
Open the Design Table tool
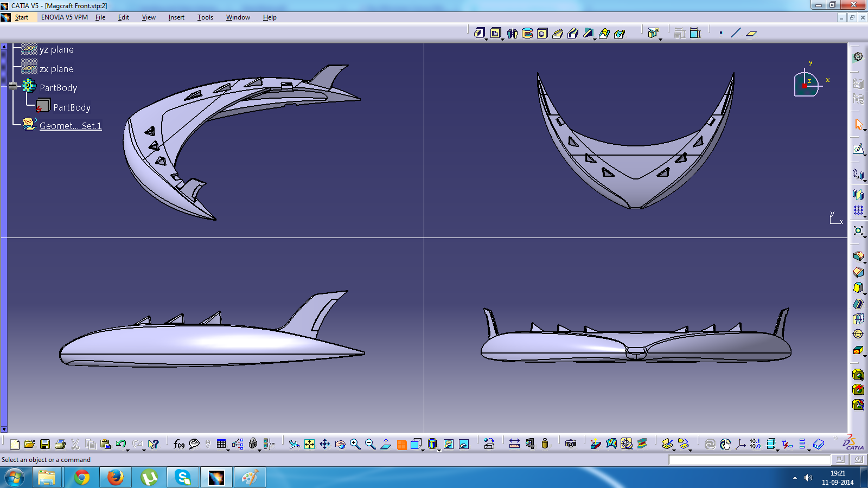(x=221, y=444)
